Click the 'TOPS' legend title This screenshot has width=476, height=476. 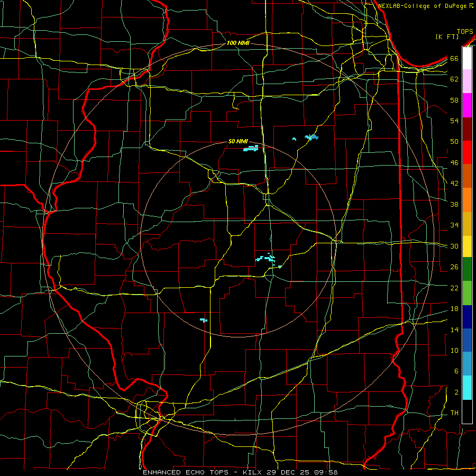(x=465, y=32)
